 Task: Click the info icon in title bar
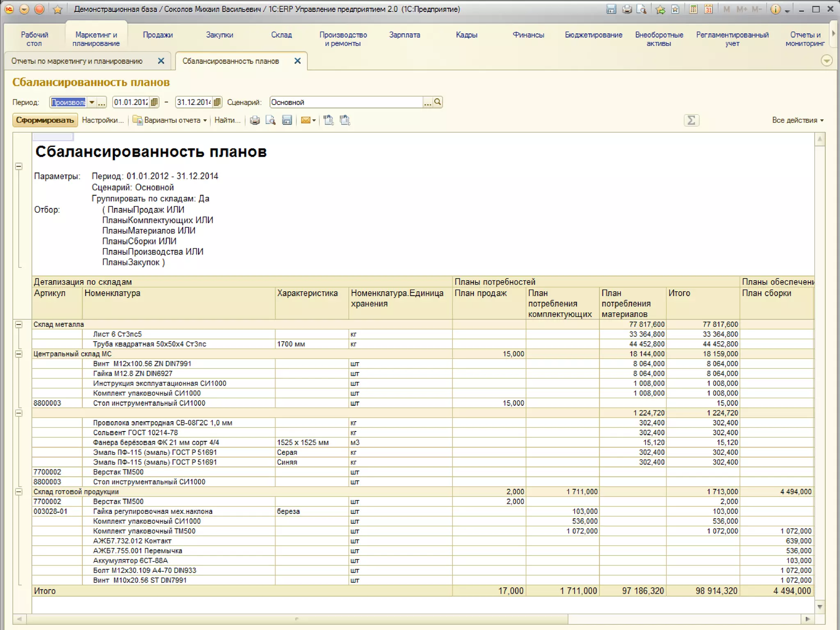click(x=775, y=9)
